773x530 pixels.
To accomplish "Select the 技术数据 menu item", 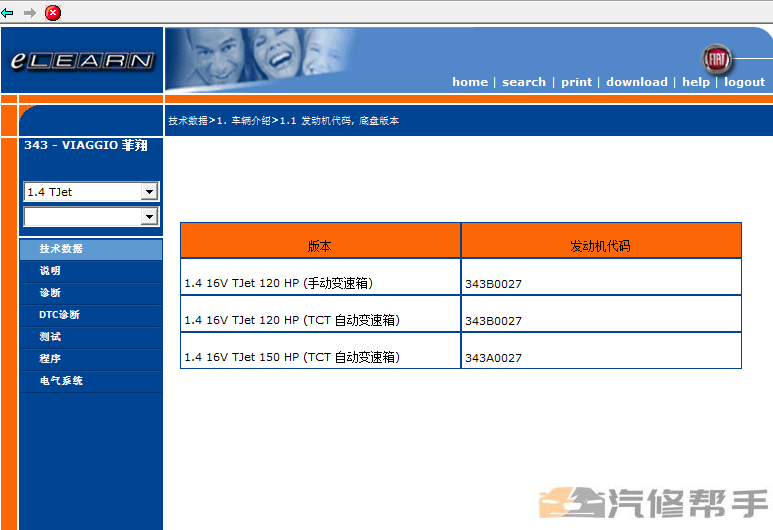I will pyautogui.click(x=91, y=249).
